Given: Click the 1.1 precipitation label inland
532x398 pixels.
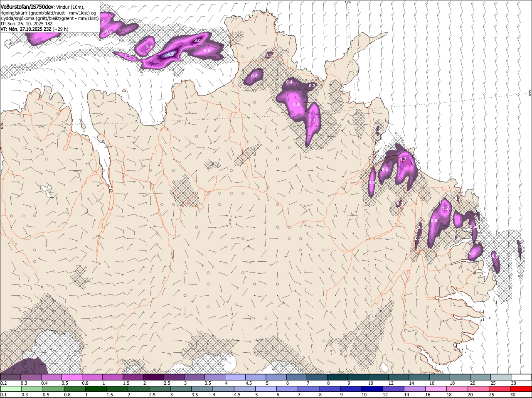Looking at the screenshot, I should coord(313,121).
